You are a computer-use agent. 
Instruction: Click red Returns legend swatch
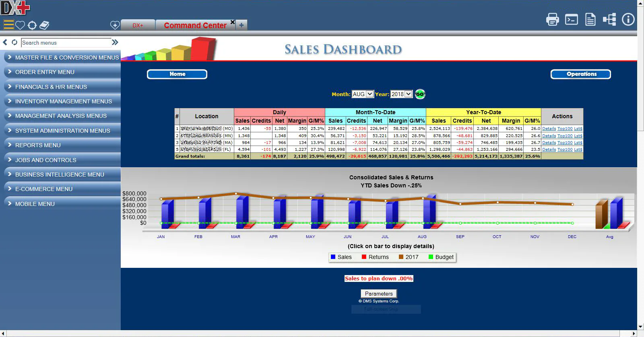(364, 257)
